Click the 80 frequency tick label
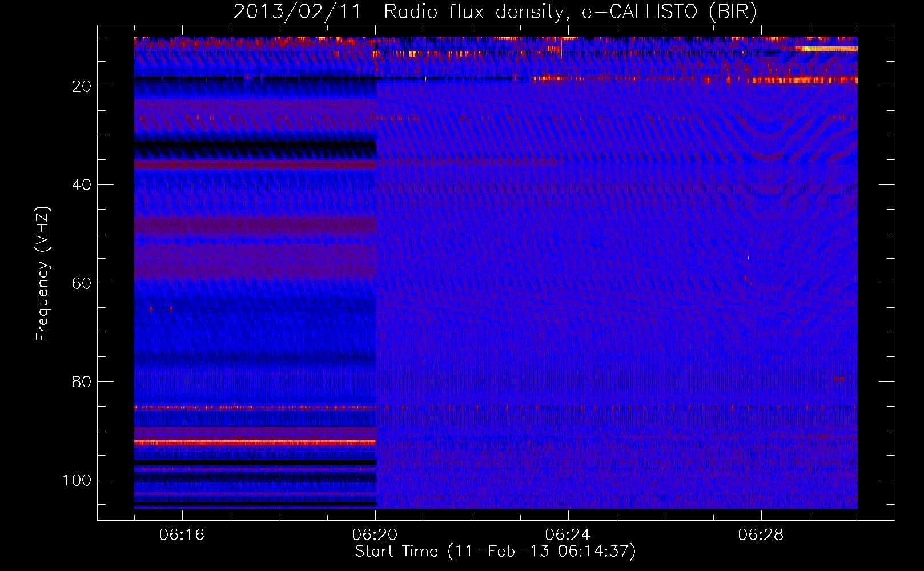Image resolution: width=924 pixels, height=571 pixels. pos(82,381)
